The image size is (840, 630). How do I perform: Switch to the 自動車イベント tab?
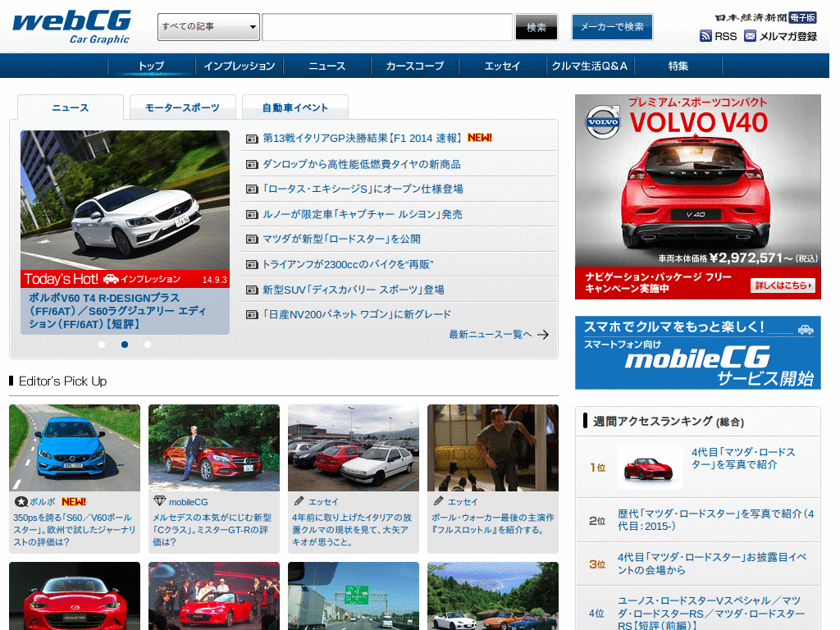point(295,107)
